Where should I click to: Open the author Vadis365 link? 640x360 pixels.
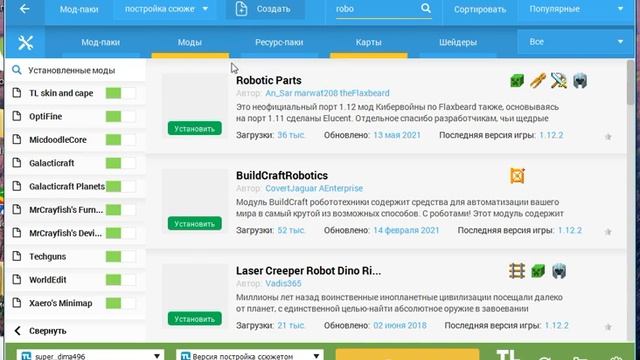[x=283, y=283]
